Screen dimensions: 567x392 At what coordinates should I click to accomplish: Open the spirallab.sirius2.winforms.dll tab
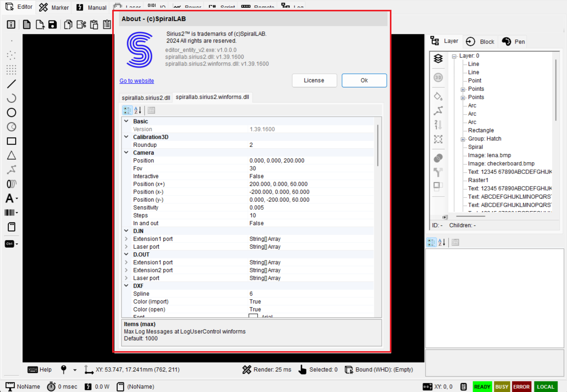(x=212, y=97)
